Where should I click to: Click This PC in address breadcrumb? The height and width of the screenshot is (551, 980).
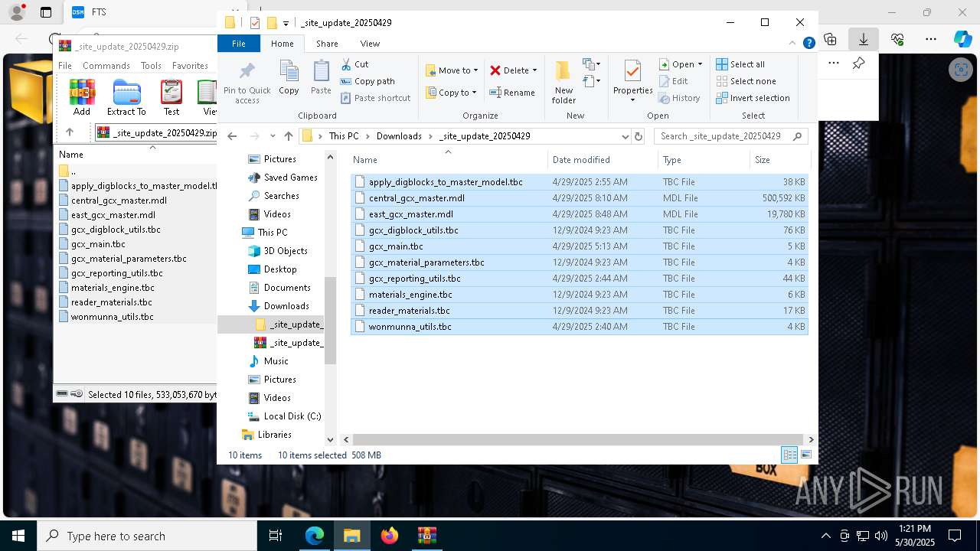click(x=344, y=136)
